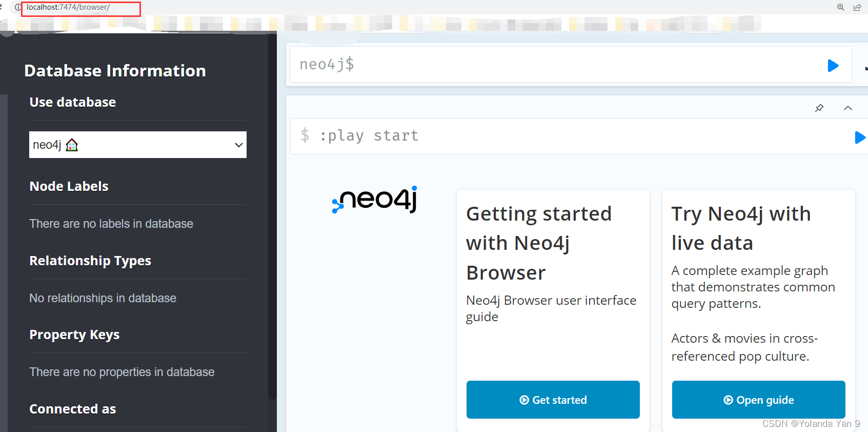The height and width of the screenshot is (432, 868).
Task: Click the Database Information title
Action: pos(115,71)
